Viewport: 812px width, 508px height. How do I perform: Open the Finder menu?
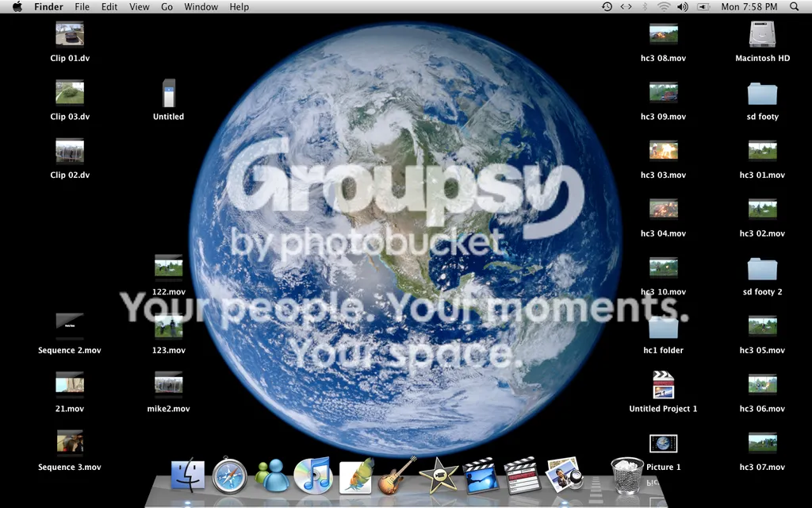click(48, 6)
